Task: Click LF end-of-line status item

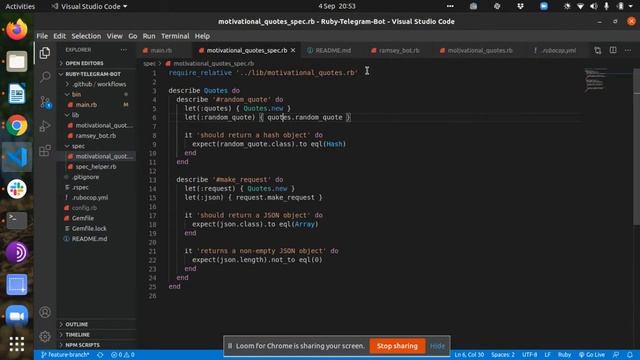Action: (x=547, y=355)
